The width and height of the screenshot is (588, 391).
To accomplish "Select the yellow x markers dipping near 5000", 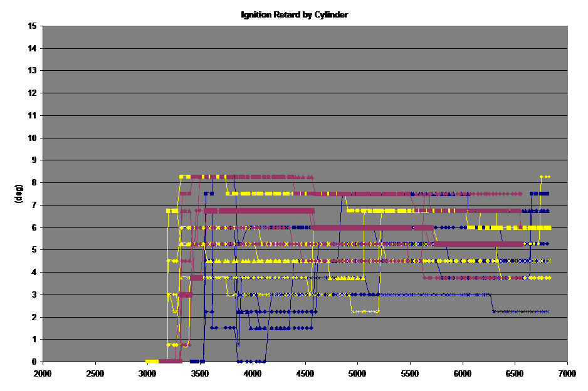I will tap(365, 311).
